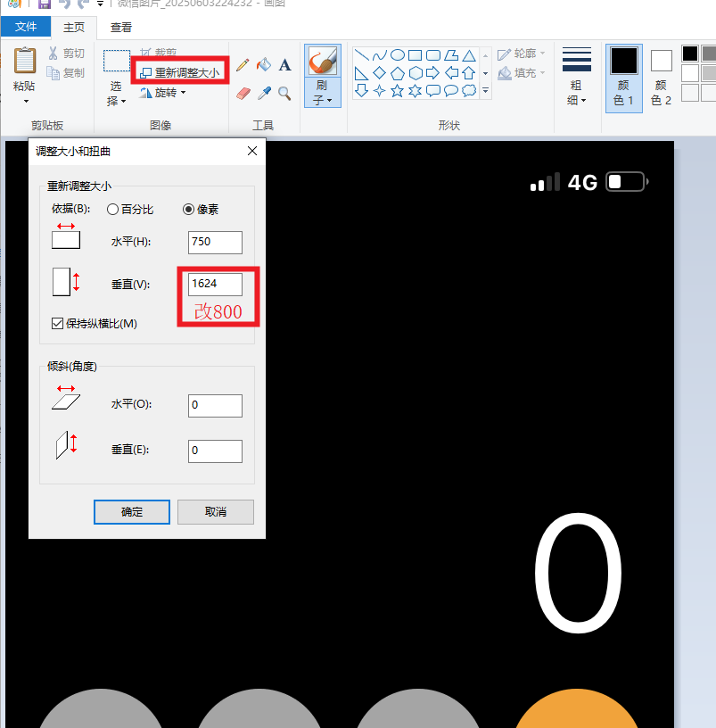Select the Fill with color bucket tool

pos(264,64)
